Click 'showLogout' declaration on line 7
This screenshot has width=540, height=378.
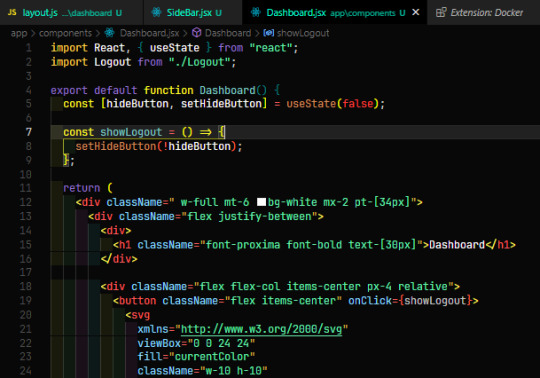(x=131, y=132)
